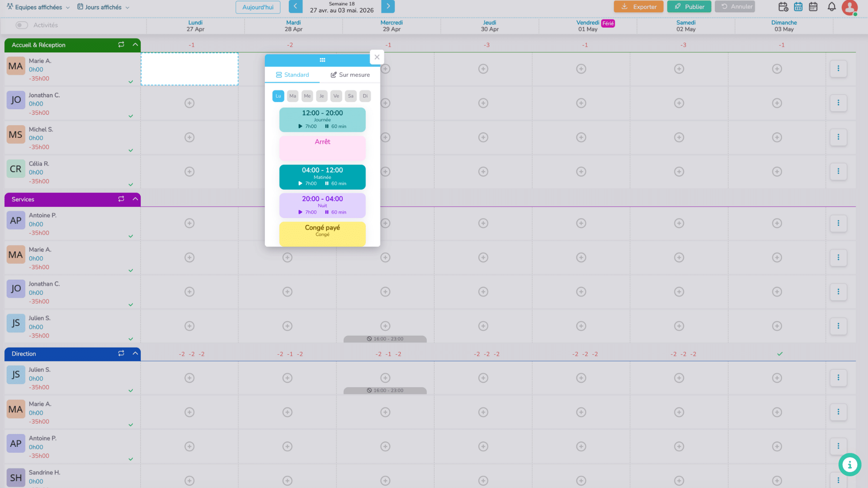Close the shift selection popup
Screen dimensions: 868x488
377,57
